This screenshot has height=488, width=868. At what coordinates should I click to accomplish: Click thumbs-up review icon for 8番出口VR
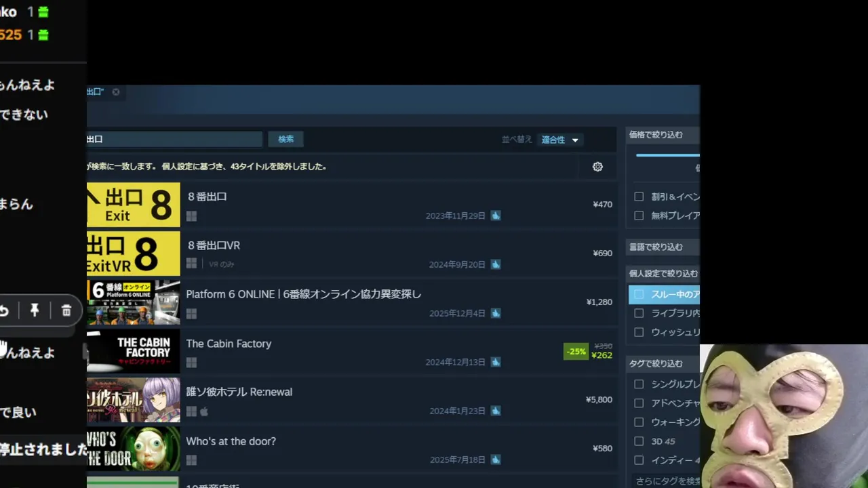pos(496,264)
